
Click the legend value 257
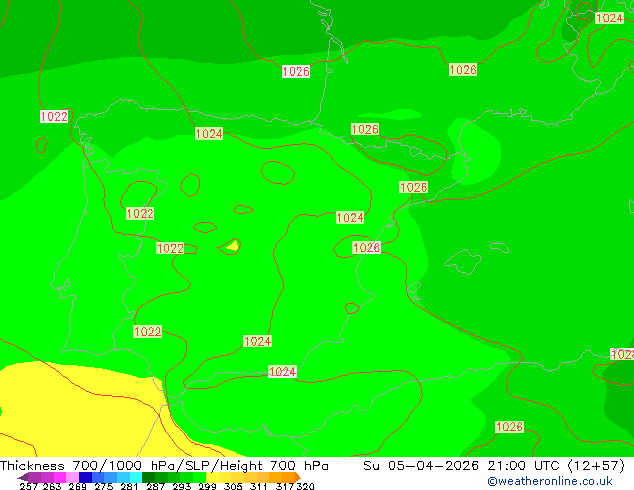28,486
